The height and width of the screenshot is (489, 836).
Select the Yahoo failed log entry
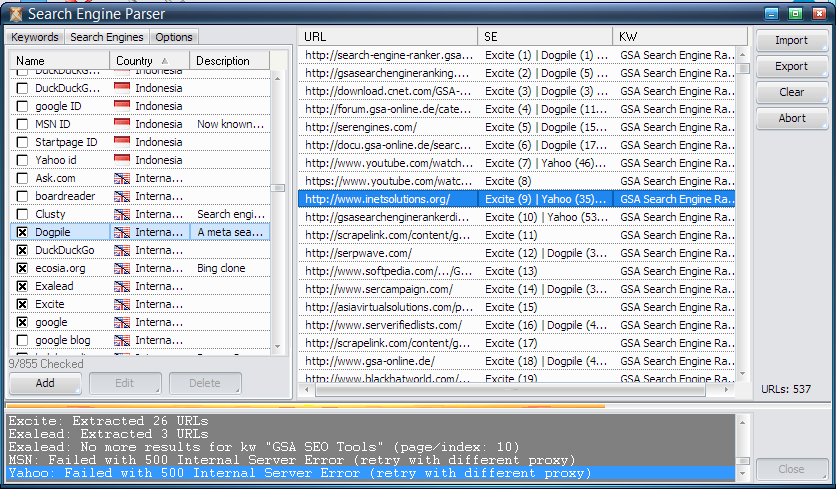click(300, 473)
